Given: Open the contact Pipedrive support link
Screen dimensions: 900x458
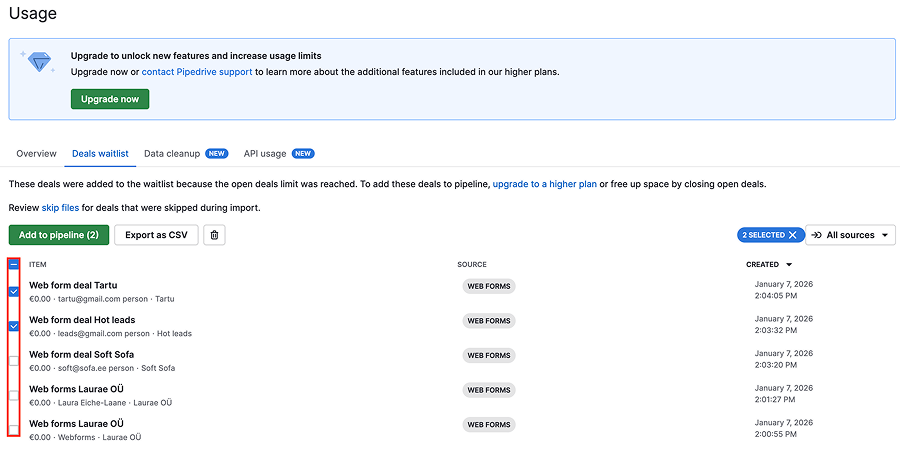Looking at the screenshot, I should [x=197, y=72].
